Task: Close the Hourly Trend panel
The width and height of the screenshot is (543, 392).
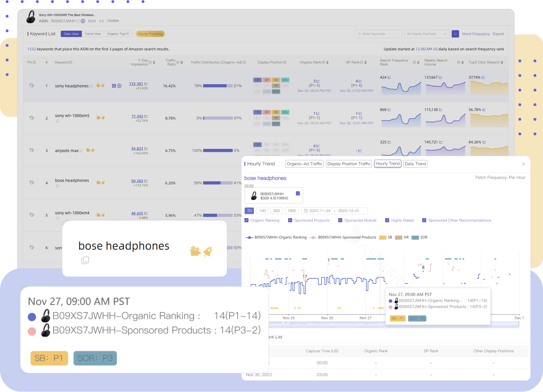Action: point(523,164)
